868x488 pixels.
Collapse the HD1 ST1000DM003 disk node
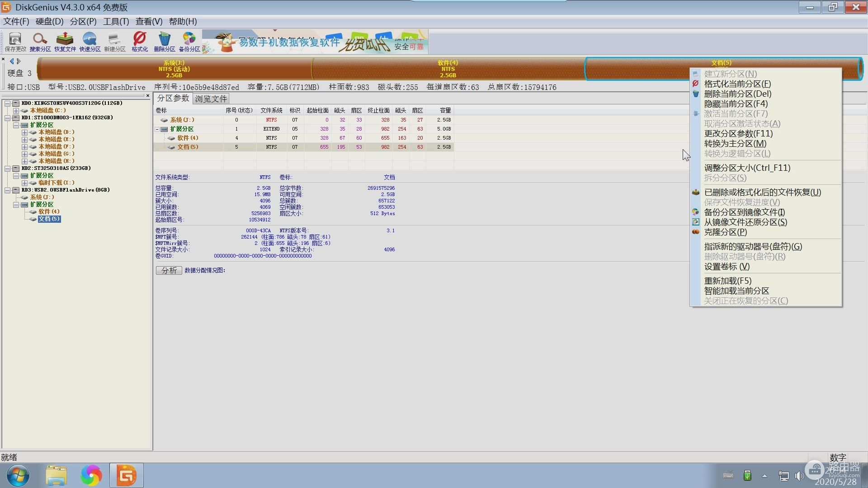click(x=8, y=117)
